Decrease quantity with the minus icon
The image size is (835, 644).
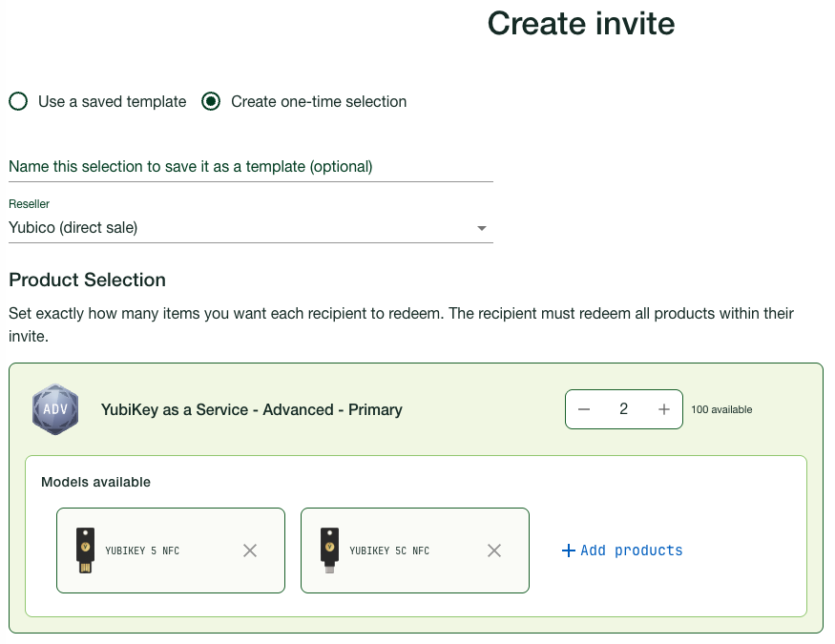tap(585, 409)
